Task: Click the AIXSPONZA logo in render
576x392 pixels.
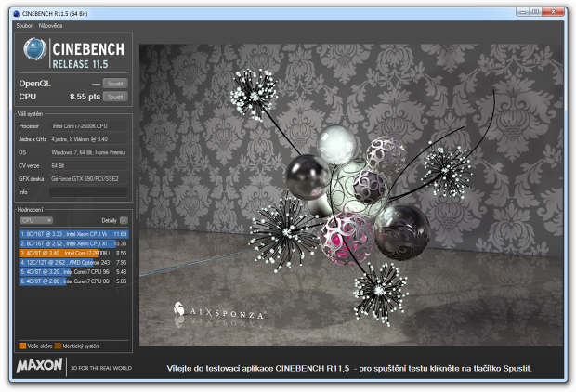Action: coord(219,315)
